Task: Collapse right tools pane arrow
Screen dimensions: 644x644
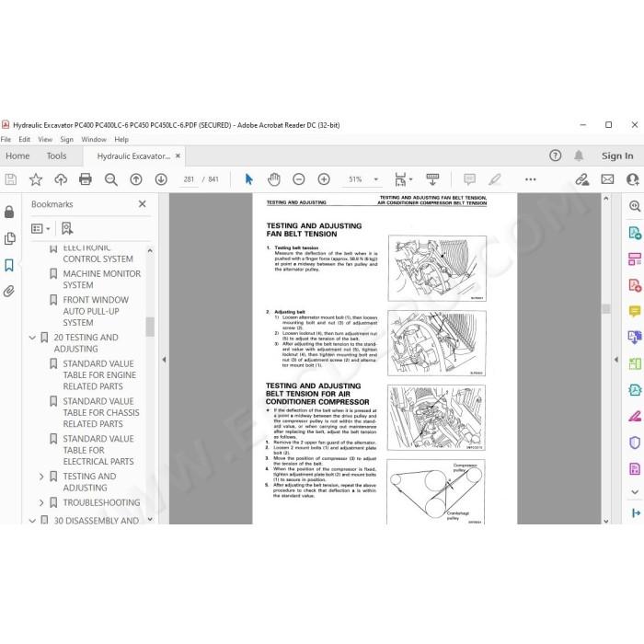Action: (x=616, y=360)
